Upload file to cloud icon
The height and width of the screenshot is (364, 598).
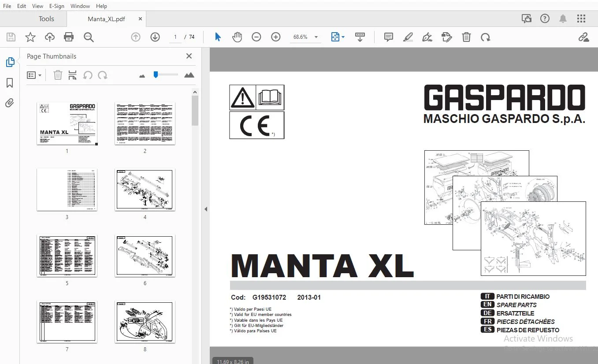pyautogui.click(x=50, y=37)
